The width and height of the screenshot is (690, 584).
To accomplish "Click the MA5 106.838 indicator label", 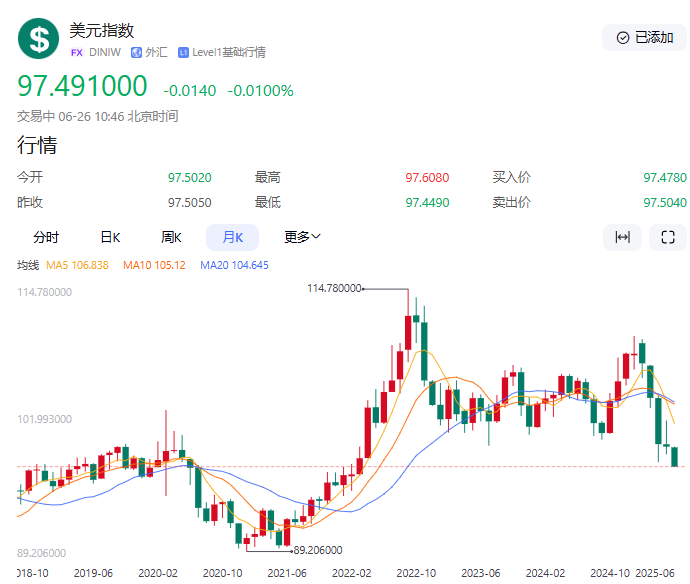I will (77, 265).
